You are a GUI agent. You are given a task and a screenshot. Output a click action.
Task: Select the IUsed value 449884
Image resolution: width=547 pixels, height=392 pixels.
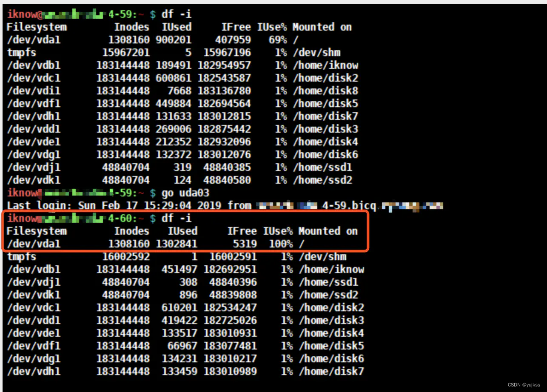tap(174, 104)
